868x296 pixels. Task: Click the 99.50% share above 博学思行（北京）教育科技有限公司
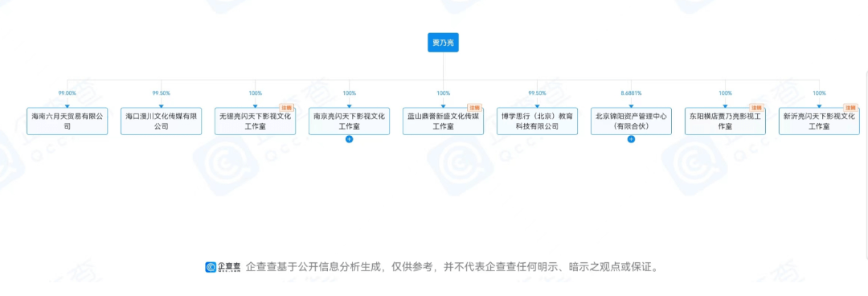(537, 93)
